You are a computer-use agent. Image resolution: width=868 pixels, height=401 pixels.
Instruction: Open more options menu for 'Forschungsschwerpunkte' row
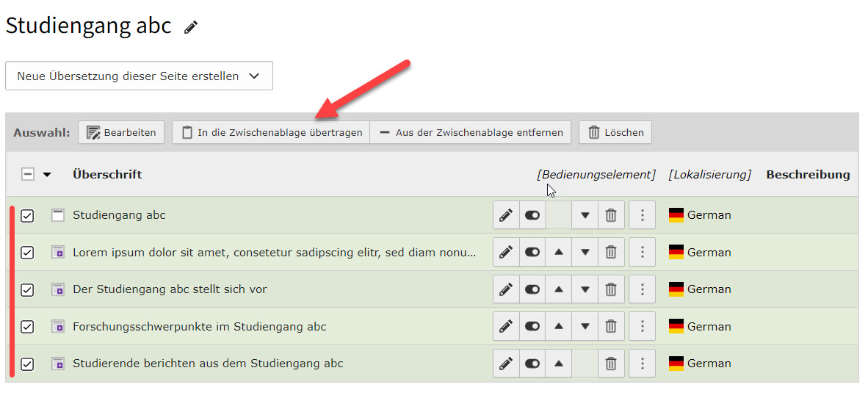pos(642,326)
